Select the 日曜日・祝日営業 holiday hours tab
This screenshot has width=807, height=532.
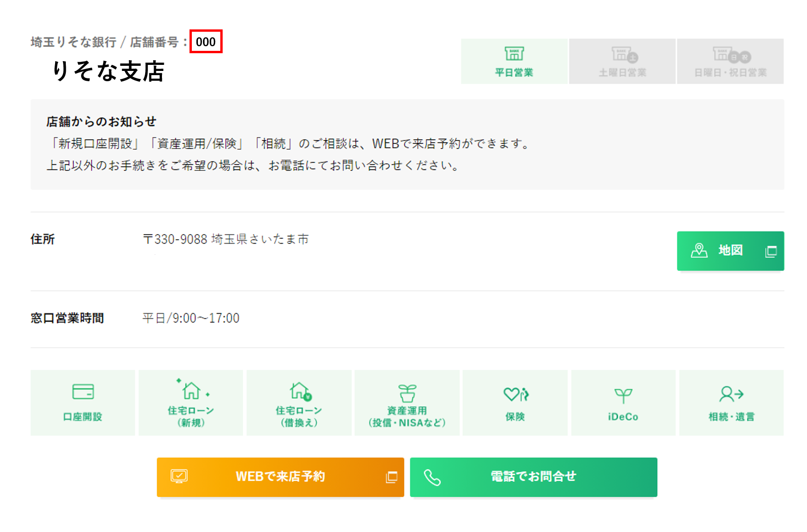tap(730, 62)
